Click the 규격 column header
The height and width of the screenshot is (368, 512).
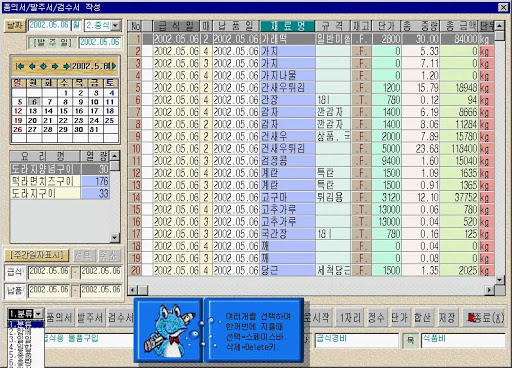click(333, 26)
